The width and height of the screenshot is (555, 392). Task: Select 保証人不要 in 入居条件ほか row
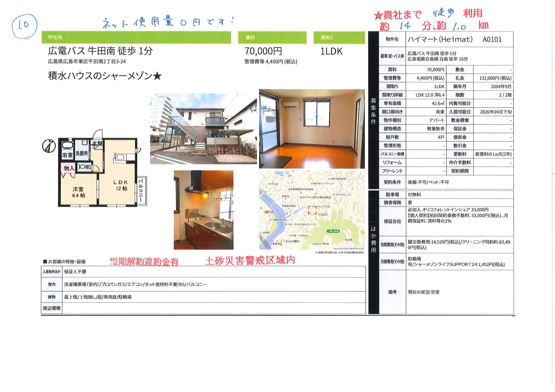click(75, 272)
